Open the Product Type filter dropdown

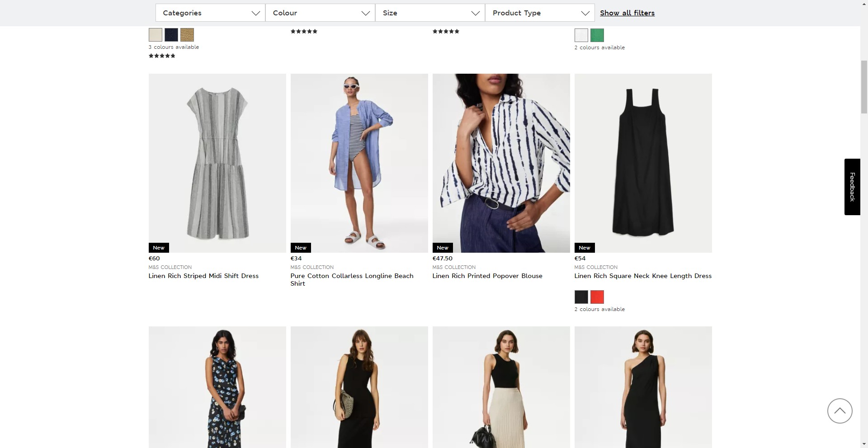540,13
